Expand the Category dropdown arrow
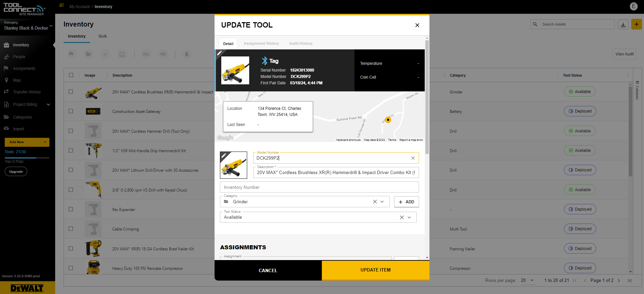The image size is (644, 294). pos(382,202)
